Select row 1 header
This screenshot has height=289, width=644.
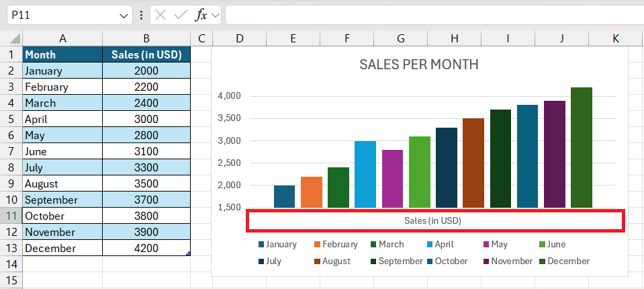pyautogui.click(x=11, y=54)
